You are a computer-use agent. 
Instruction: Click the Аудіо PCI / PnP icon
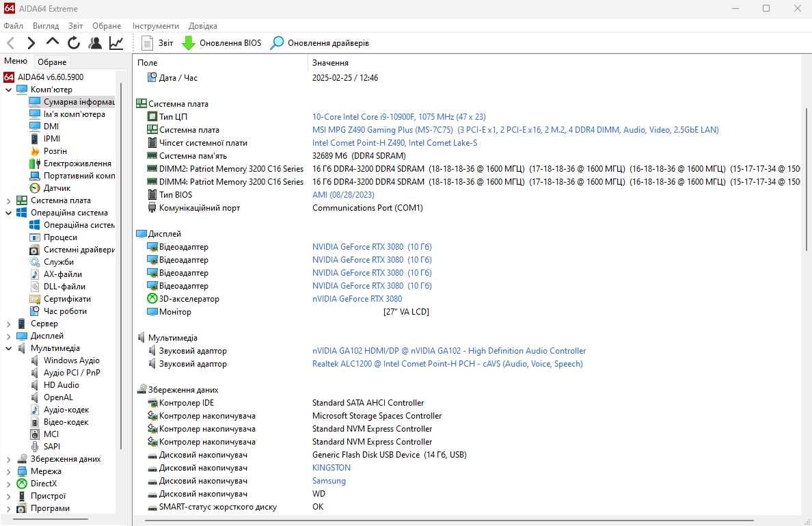pos(35,373)
